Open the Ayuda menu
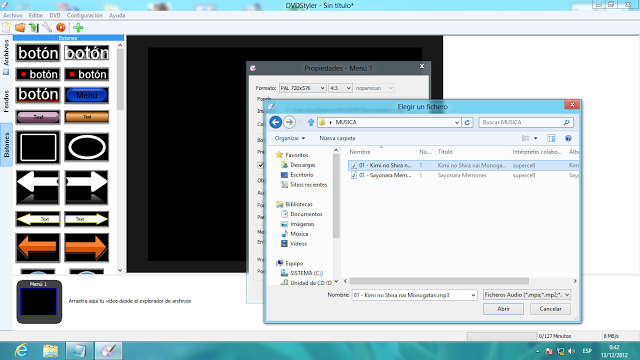This screenshot has height=360, width=640. (x=117, y=15)
